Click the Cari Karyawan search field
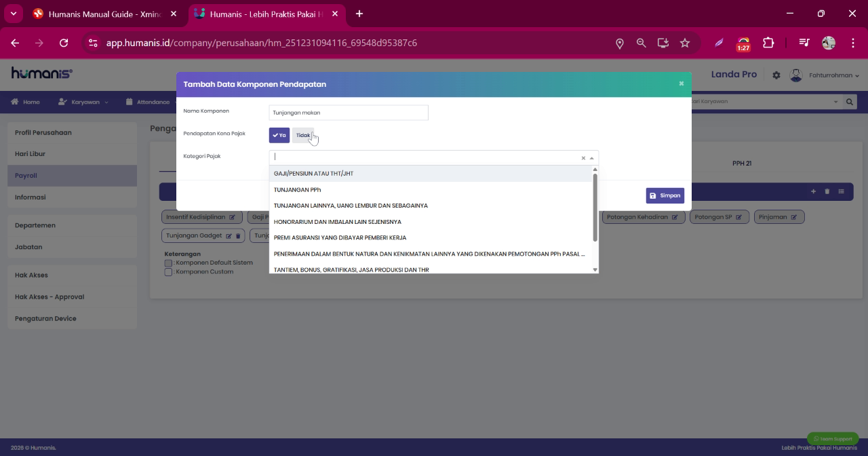 (759, 102)
